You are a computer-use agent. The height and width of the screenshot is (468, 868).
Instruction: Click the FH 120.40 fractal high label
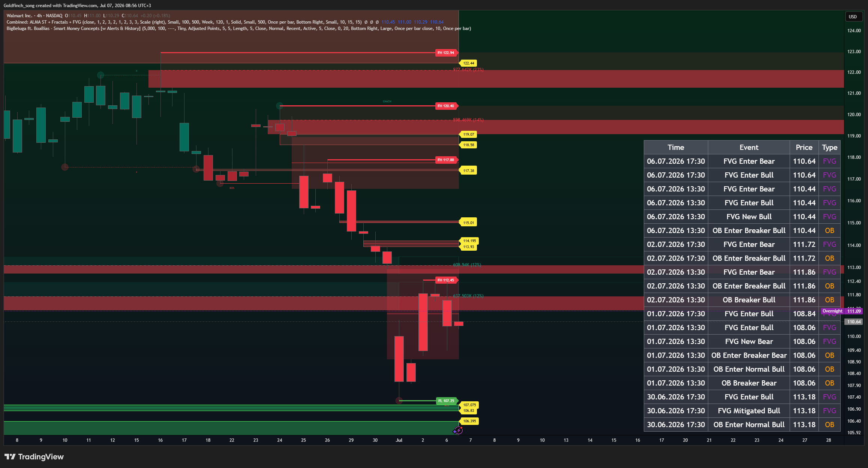tap(446, 106)
